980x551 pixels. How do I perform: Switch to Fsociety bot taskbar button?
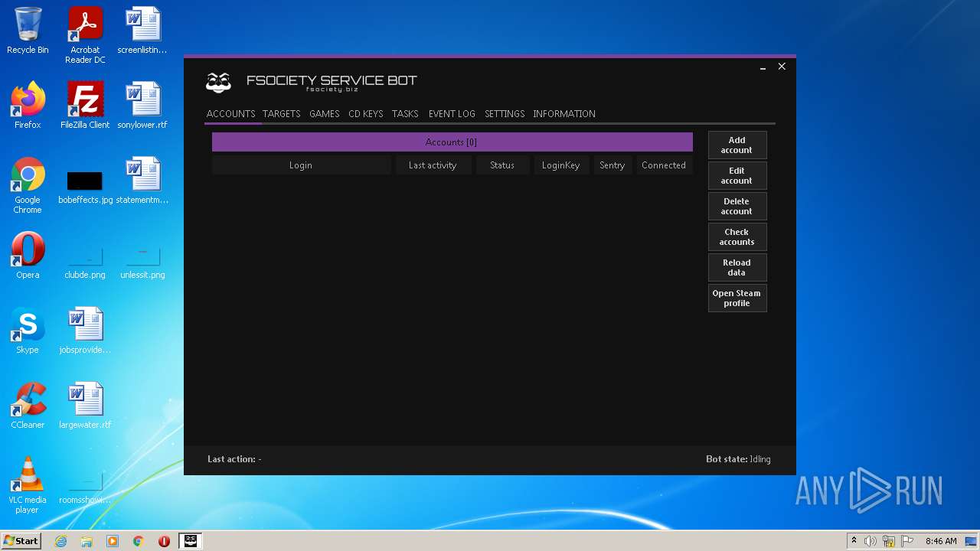coord(191,541)
